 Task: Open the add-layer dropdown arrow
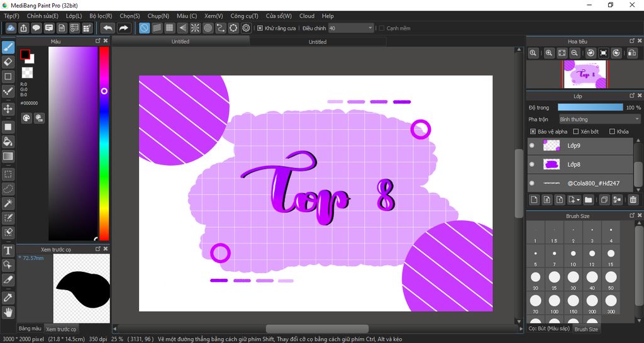point(579,200)
